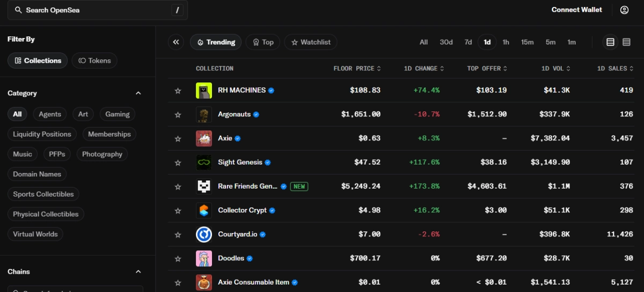Set timeframe to 7d

coord(468,42)
